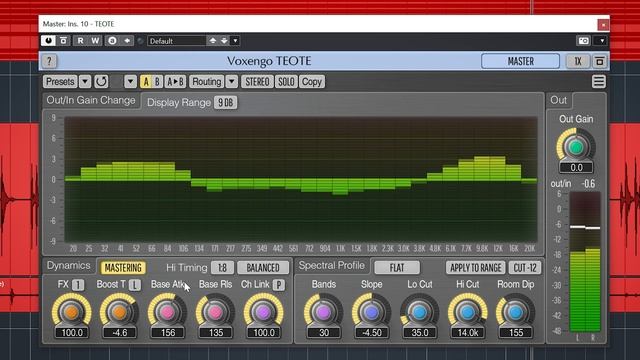This screenshot has height=360, width=640.
Task: Change the Display Range 9 DB selector
Action: tap(225, 102)
